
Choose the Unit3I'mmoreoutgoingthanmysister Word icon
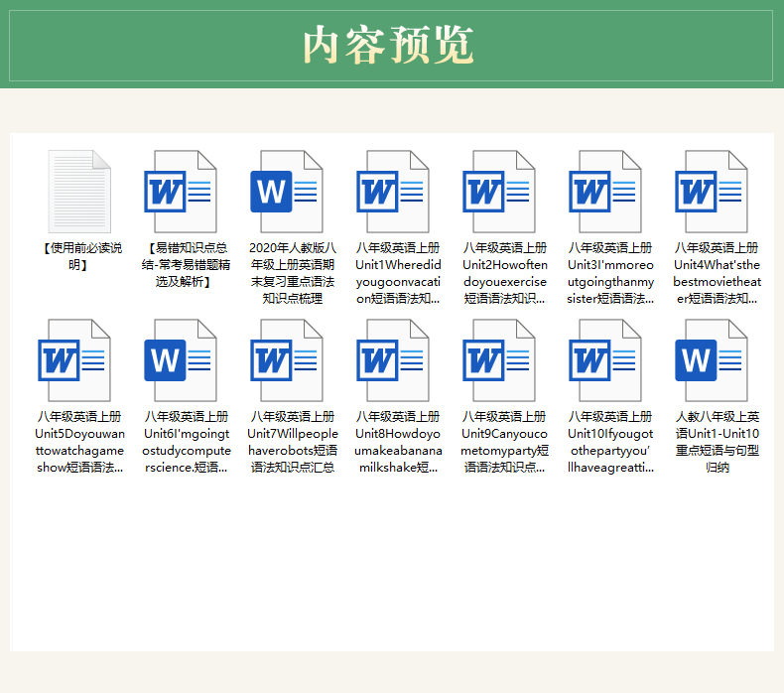pos(605,192)
